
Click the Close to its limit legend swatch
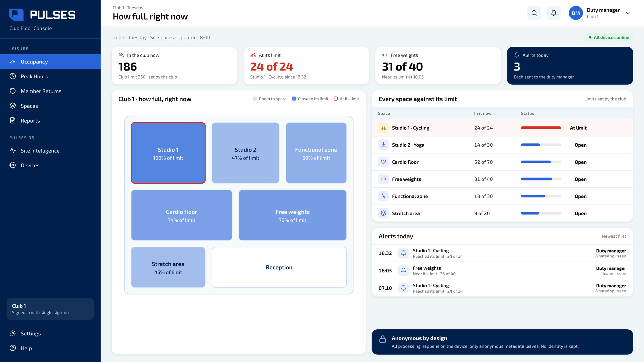294,99
